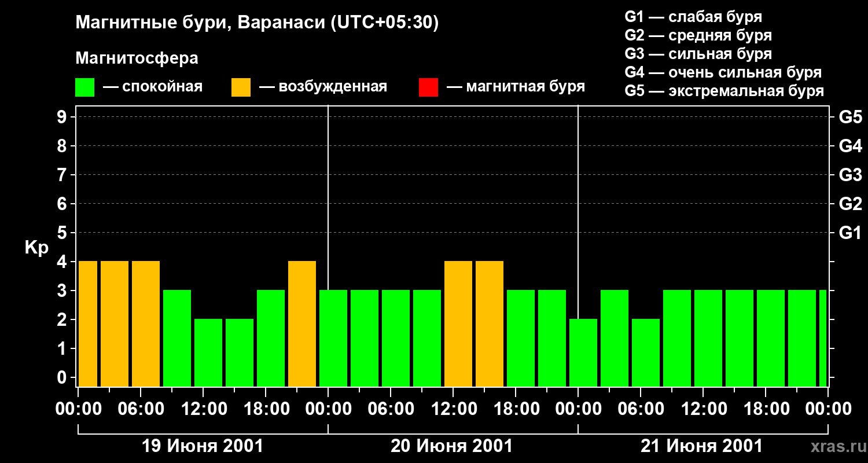The image size is (868, 463).
Task: Click the '18:00' time label under 21 June
Action: coord(766,409)
